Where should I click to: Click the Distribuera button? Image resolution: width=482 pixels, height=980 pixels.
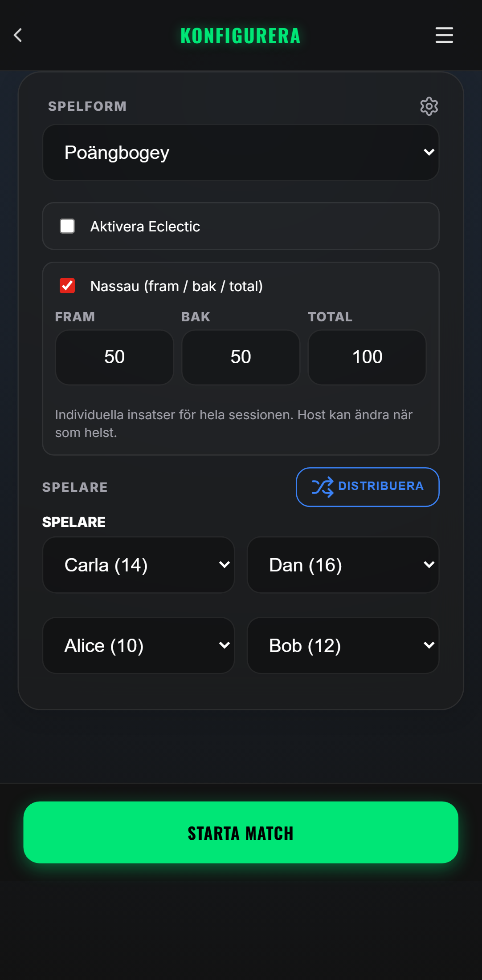368,487
